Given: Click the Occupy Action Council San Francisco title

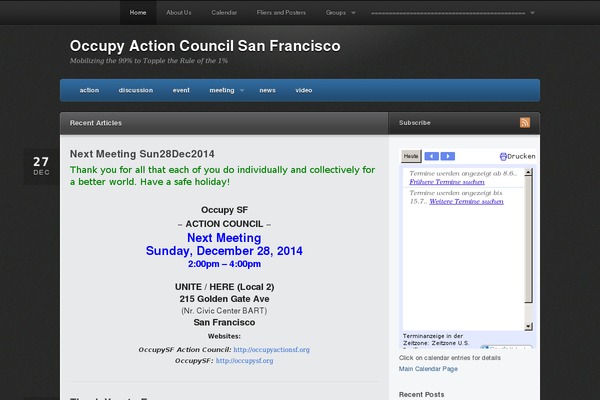Looking at the screenshot, I should coord(205,46).
